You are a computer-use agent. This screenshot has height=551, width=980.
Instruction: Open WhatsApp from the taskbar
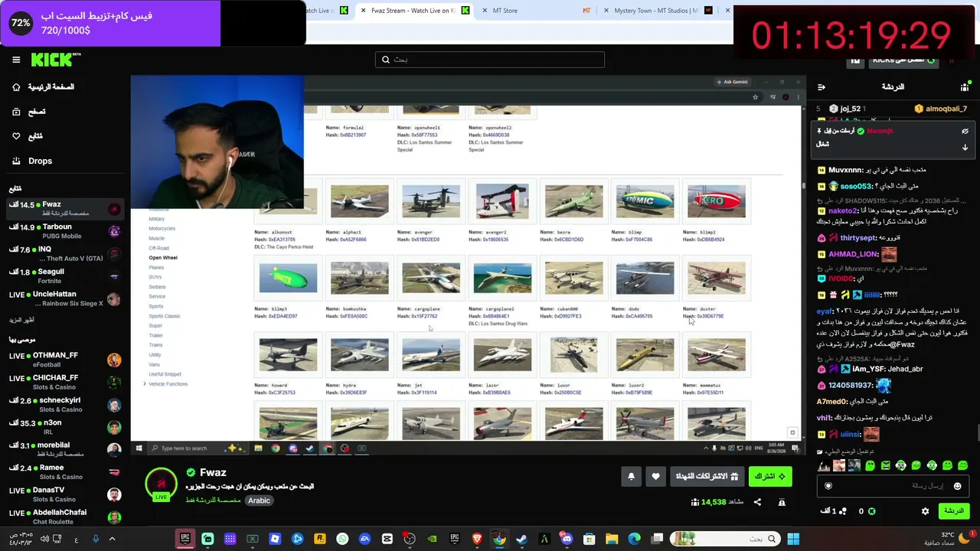tap(342, 539)
